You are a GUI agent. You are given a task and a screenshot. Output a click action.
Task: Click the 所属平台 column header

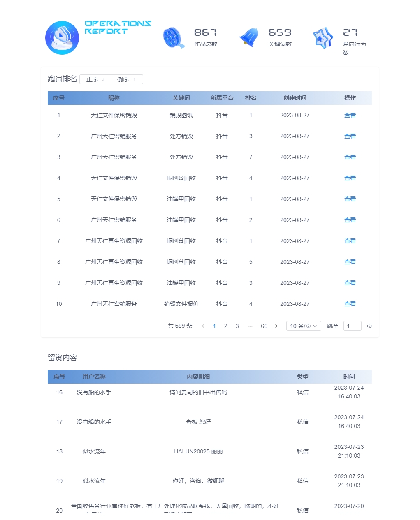click(x=222, y=98)
